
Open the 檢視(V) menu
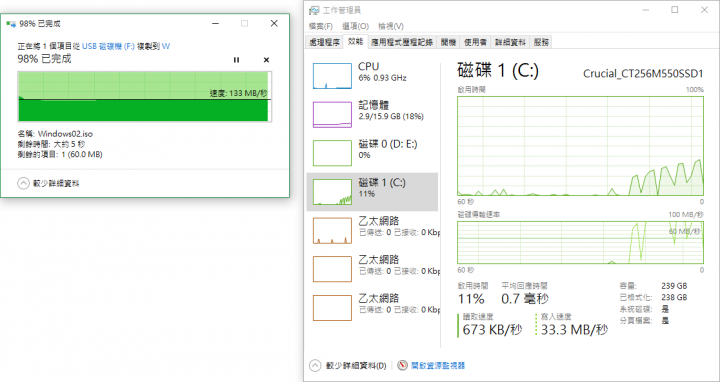click(391, 26)
